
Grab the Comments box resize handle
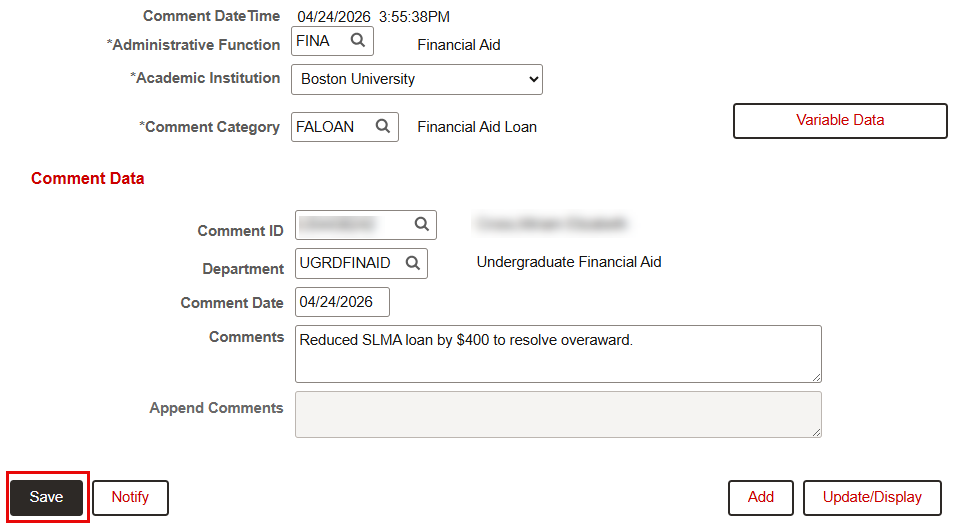[816, 377]
